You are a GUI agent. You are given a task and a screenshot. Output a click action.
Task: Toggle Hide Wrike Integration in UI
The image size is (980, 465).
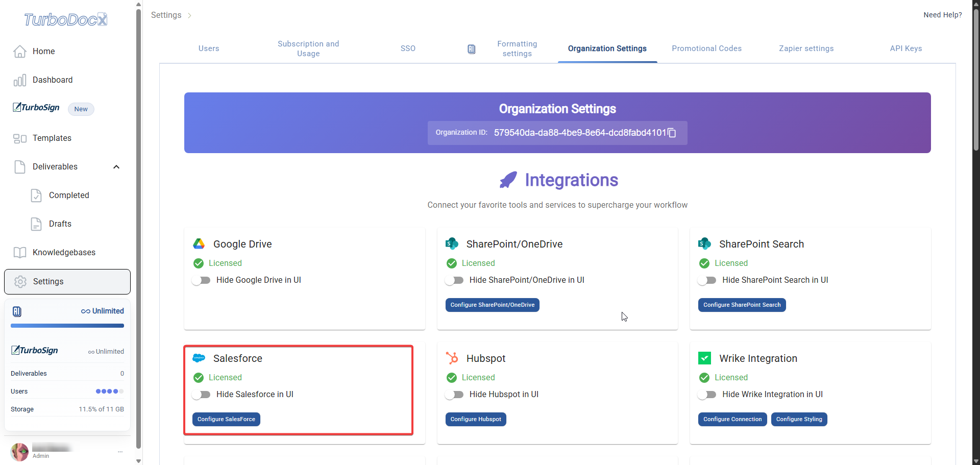[707, 395]
